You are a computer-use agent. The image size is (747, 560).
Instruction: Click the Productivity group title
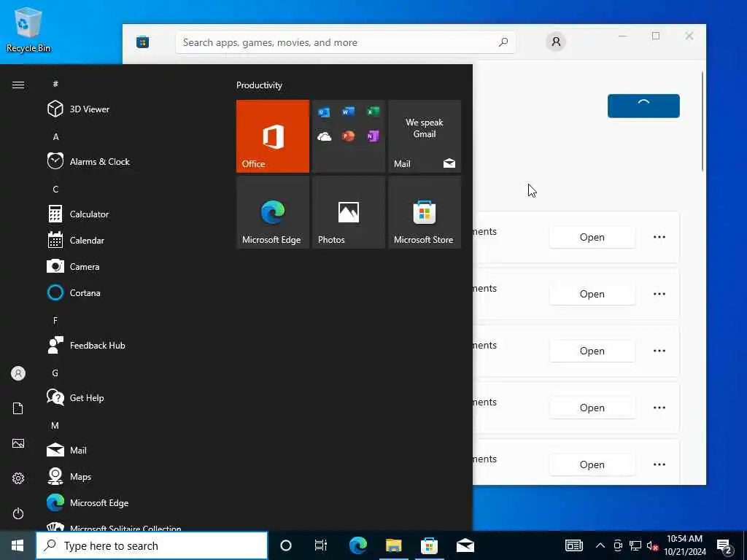click(x=259, y=85)
